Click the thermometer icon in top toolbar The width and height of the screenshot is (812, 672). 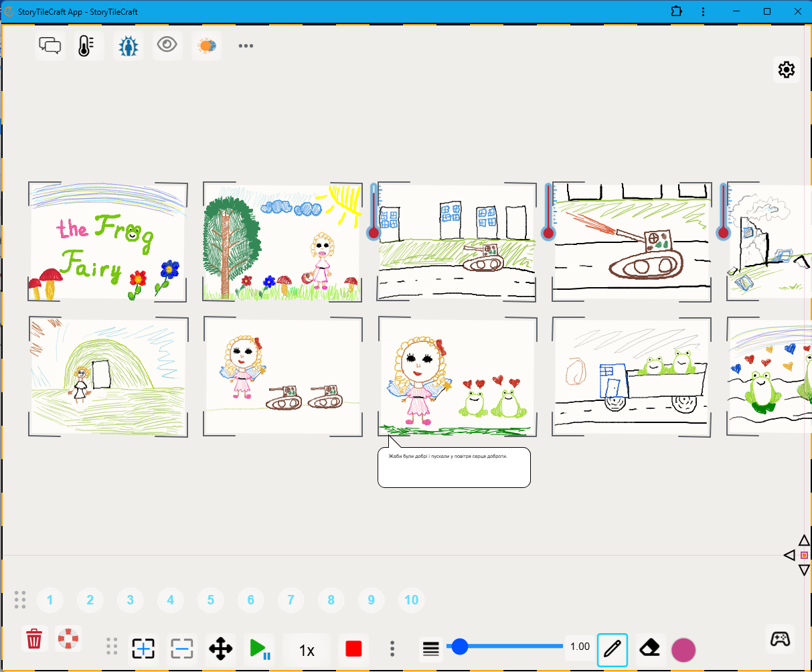[86, 46]
